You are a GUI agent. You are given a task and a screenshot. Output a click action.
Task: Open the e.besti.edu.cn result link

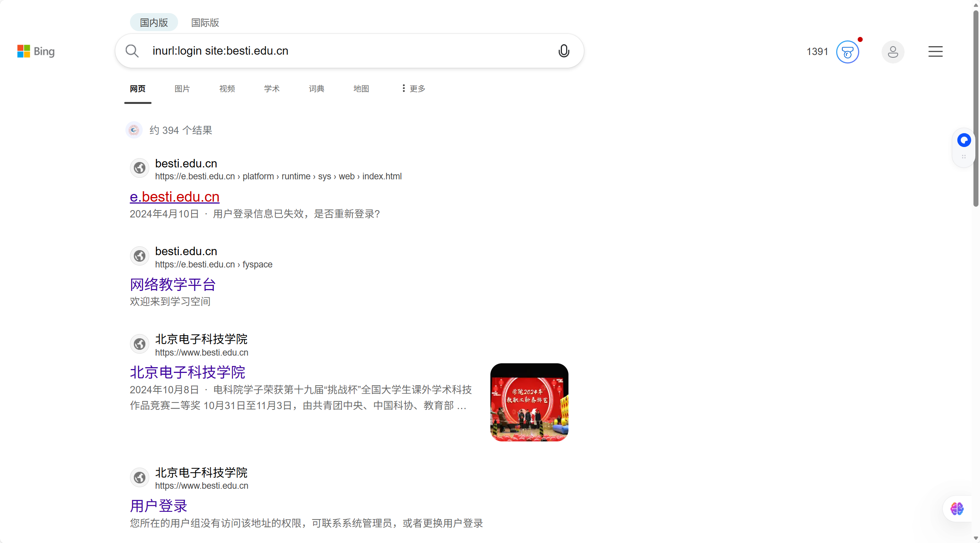(175, 197)
